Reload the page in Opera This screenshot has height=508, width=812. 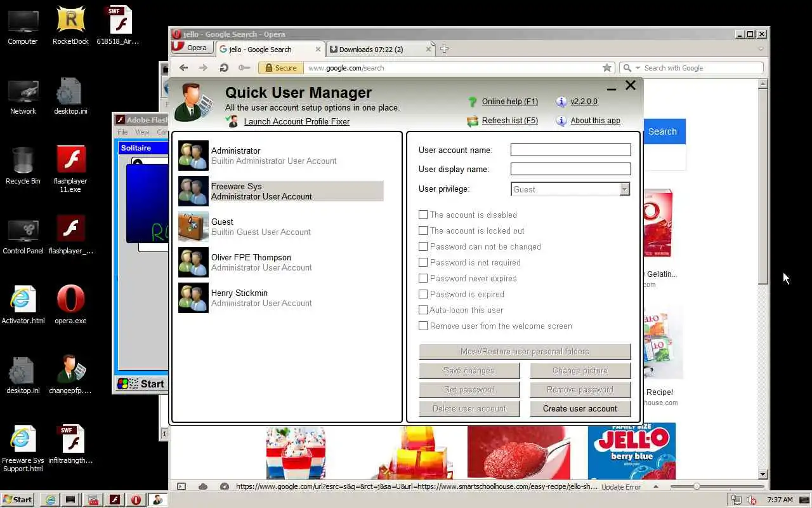click(224, 68)
